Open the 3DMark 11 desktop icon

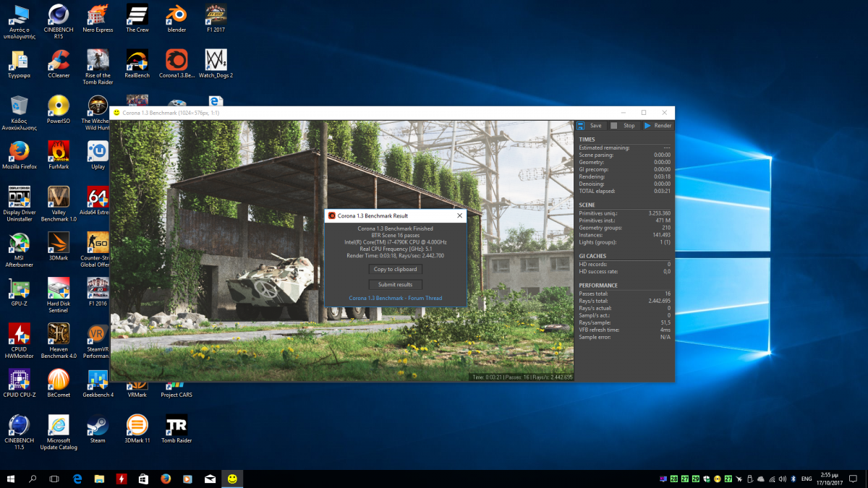(x=137, y=429)
